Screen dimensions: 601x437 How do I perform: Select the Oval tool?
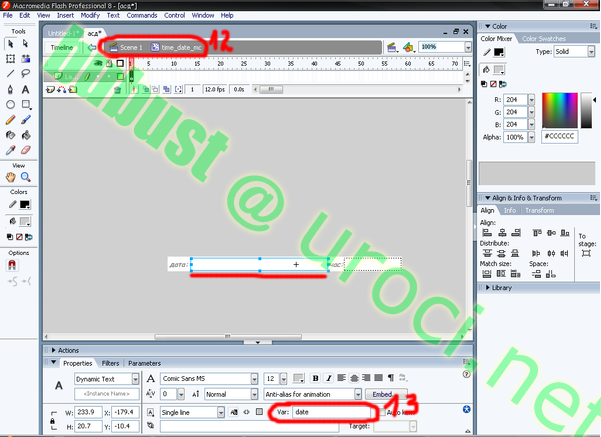pos(10,105)
